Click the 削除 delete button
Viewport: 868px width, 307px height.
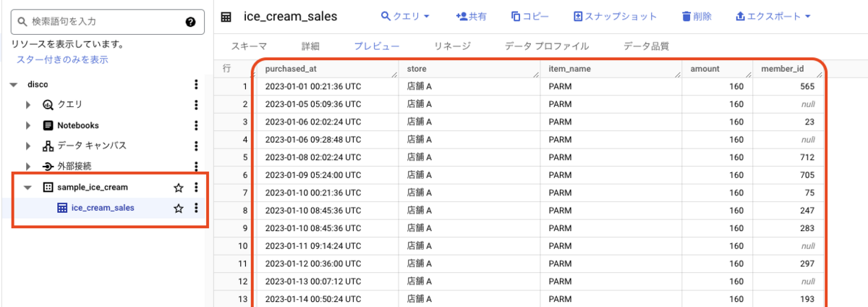click(x=696, y=16)
